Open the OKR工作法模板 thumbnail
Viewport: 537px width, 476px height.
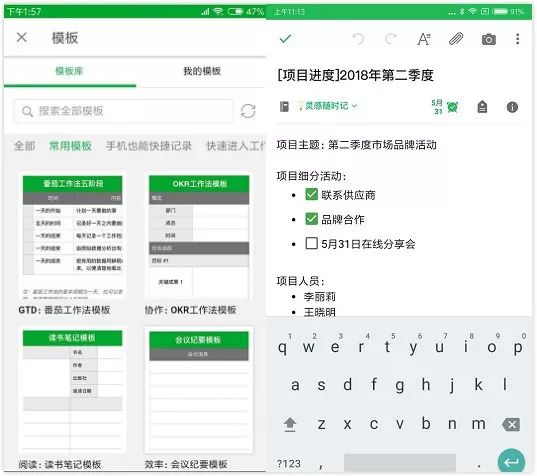199,236
